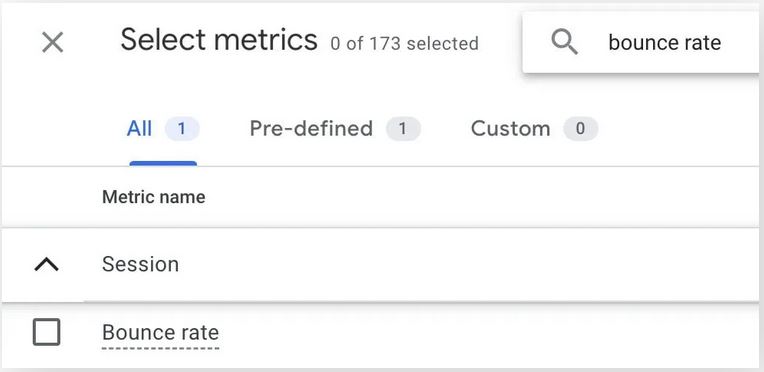Click the zero badge beside Custom
The width and height of the screenshot is (764, 372).
tap(580, 129)
